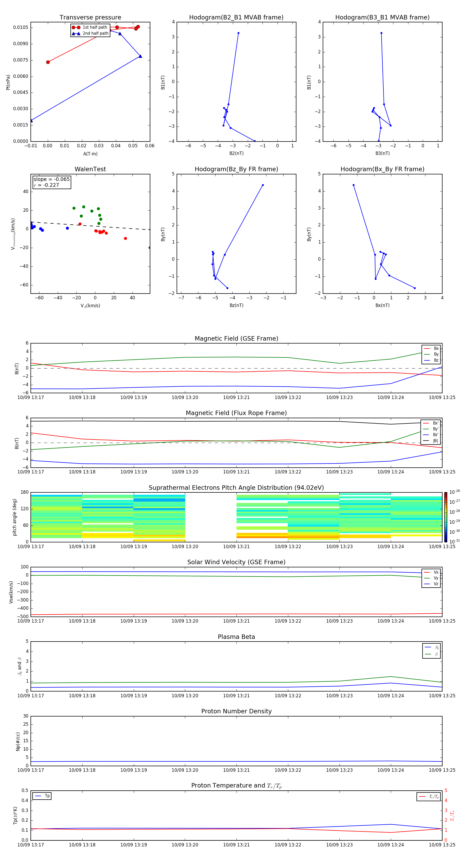473x868 pixels.
Task: Click the 'Solar Wind Velocity (GSE Frame)' title
Action: [236, 562]
